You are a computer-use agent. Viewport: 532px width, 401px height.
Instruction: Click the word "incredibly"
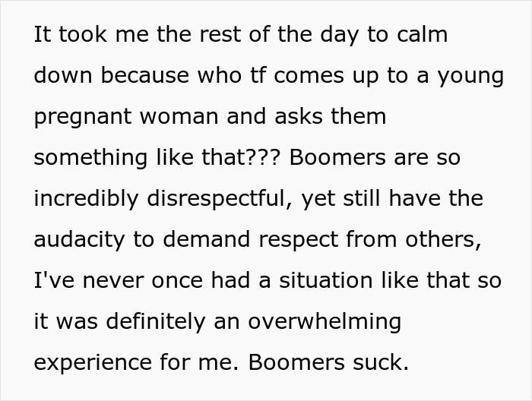[x=86, y=200]
